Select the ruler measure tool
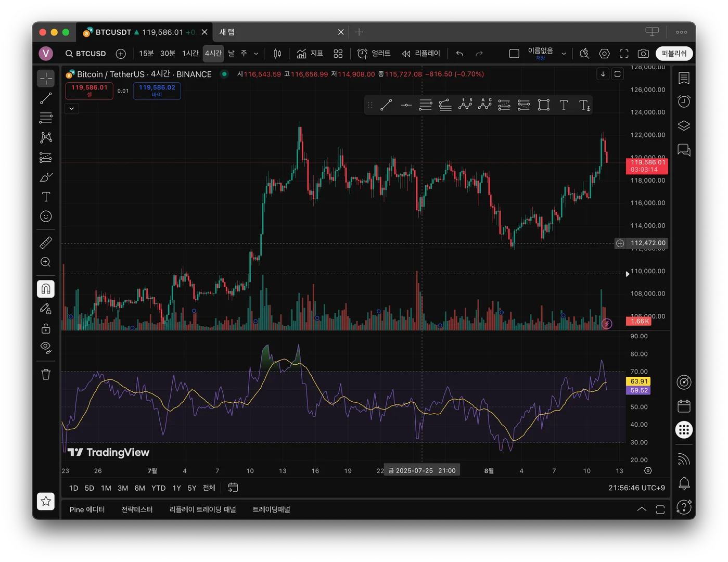728x562 pixels. click(46, 242)
